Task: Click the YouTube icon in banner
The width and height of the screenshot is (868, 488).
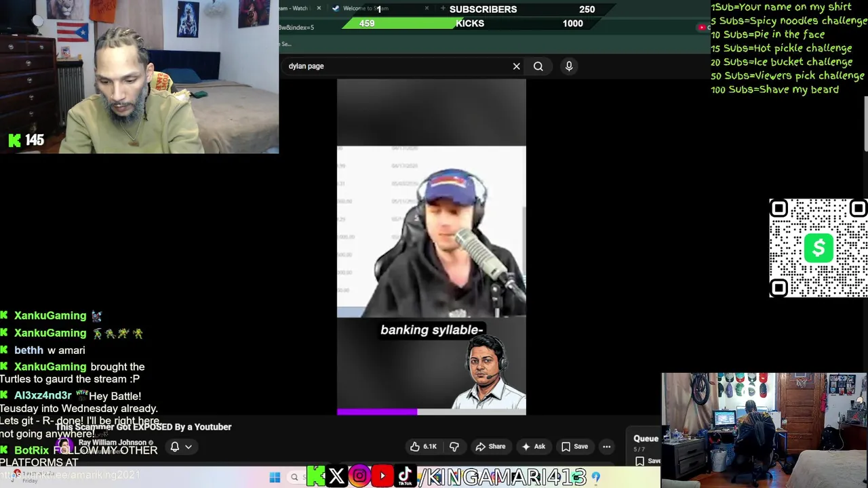Action: click(382, 476)
